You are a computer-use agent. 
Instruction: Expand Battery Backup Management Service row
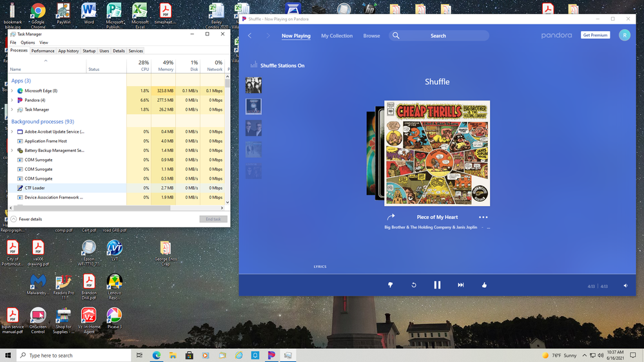tap(12, 151)
